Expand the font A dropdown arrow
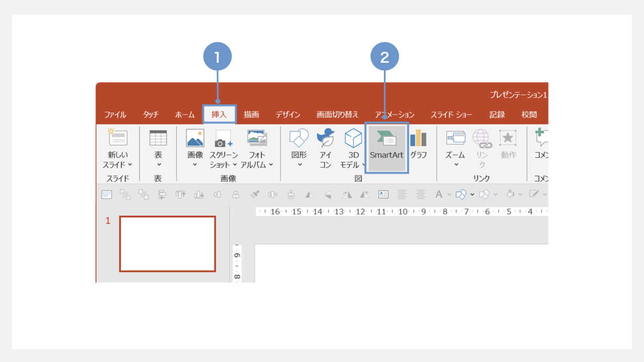The width and height of the screenshot is (644, 362). [450, 195]
